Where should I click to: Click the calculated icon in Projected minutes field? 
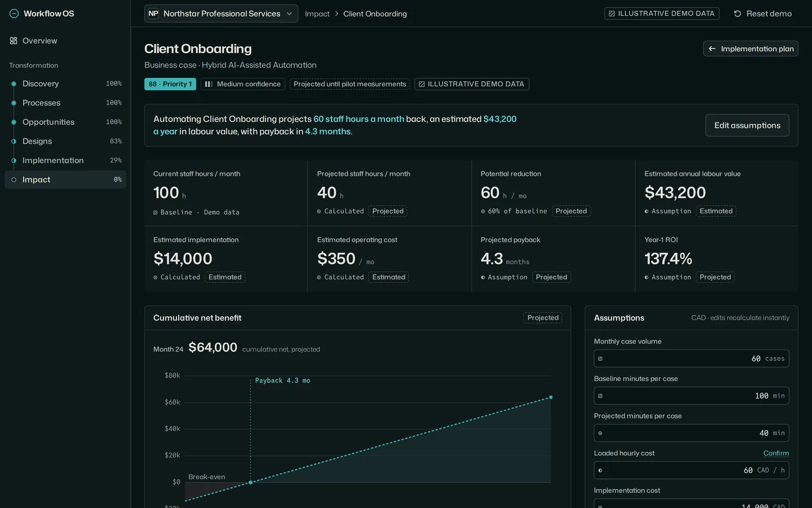[x=600, y=433]
